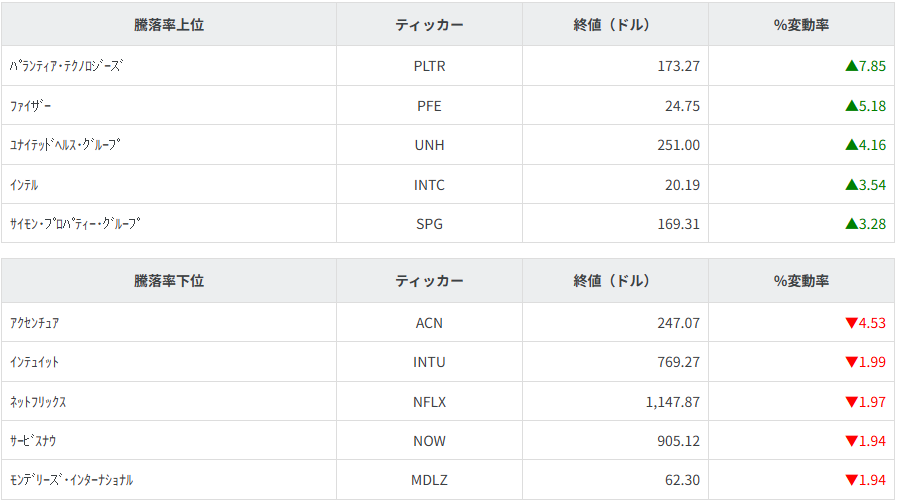This screenshot has height=500, width=897.
Task: Click the NOW ticker symbol
Action: click(x=429, y=441)
